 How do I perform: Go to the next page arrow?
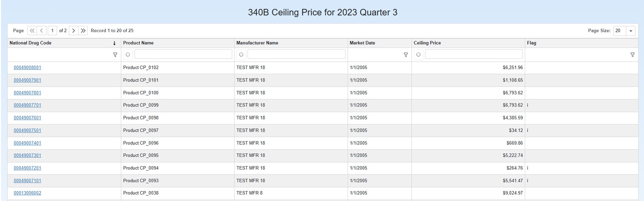tap(74, 31)
